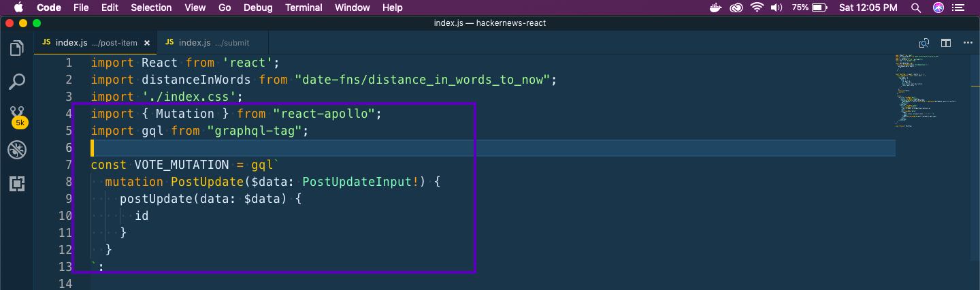Open the Apple menu
The image size is (980, 290).
point(18,7)
